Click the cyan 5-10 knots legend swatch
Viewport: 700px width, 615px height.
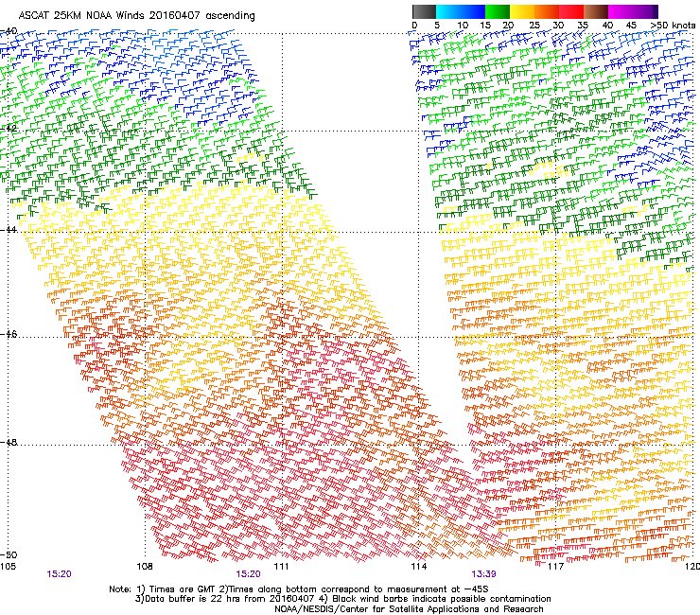pos(448,11)
